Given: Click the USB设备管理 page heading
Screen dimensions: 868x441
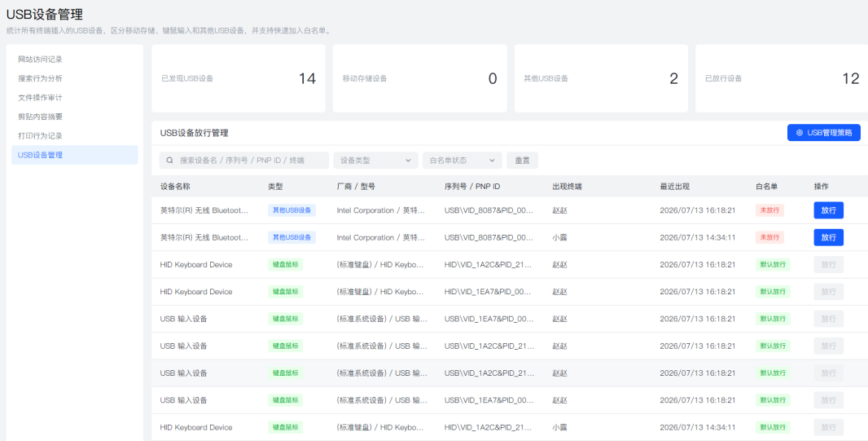Looking at the screenshot, I should coord(44,15).
